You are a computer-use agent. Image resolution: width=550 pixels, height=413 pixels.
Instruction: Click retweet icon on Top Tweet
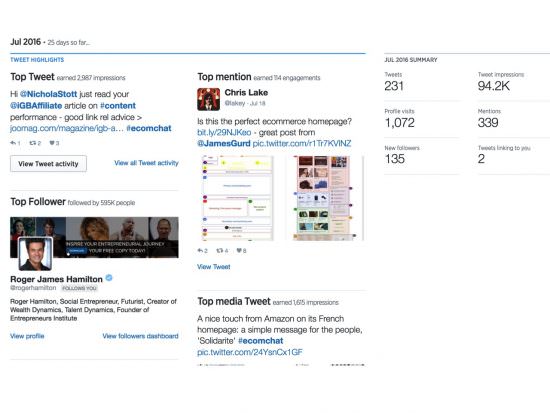pyautogui.click(x=33, y=143)
